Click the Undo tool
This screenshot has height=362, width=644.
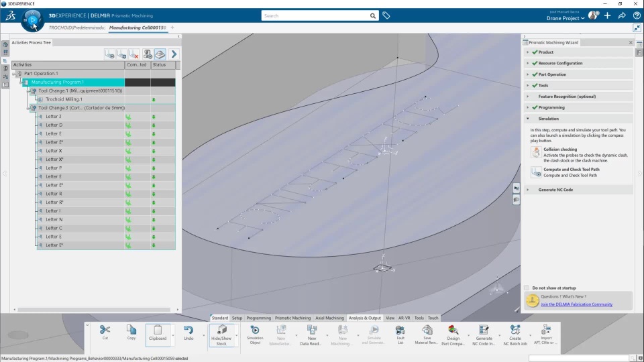click(189, 333)
